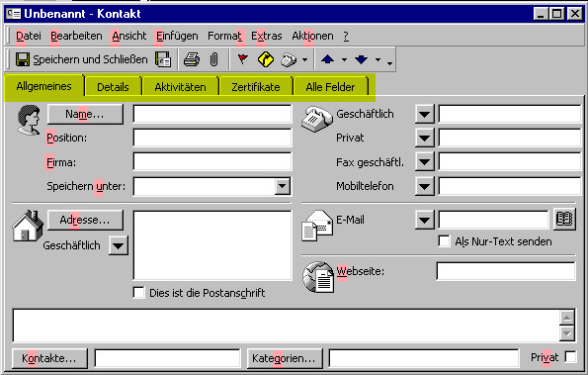Open the autodial dropdown arrow beside phone icon
The image size is (588, 375).
[305, 59]
